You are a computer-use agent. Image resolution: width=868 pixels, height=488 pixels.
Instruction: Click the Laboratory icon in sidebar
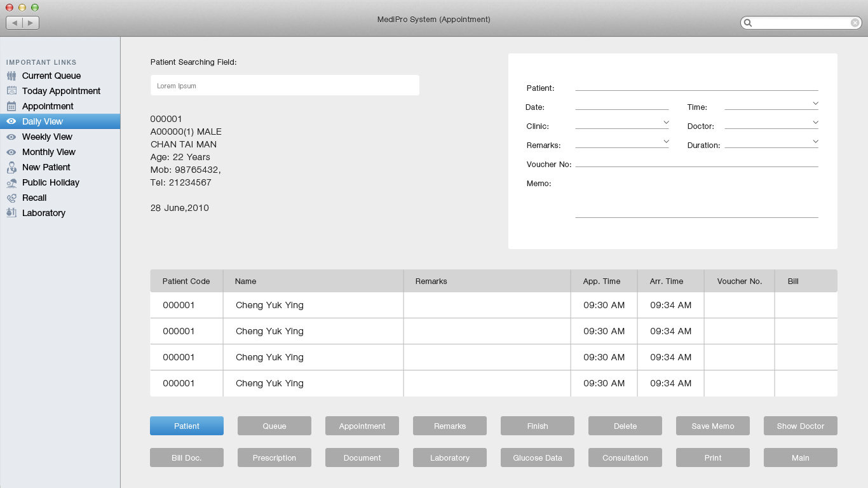click(x=11, y=213)
